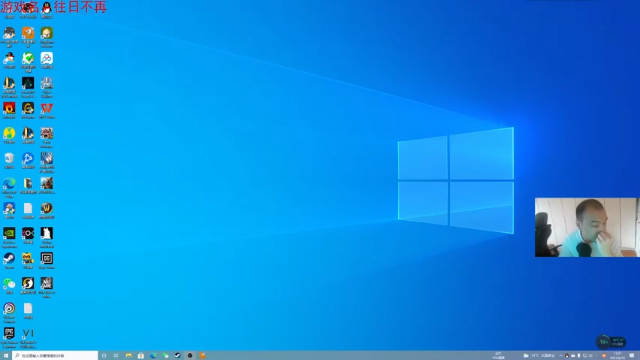Click the webcam overlay thumbnail
Image resolution: width=640 pixels, height=360 pixels.
coord(587,227)
